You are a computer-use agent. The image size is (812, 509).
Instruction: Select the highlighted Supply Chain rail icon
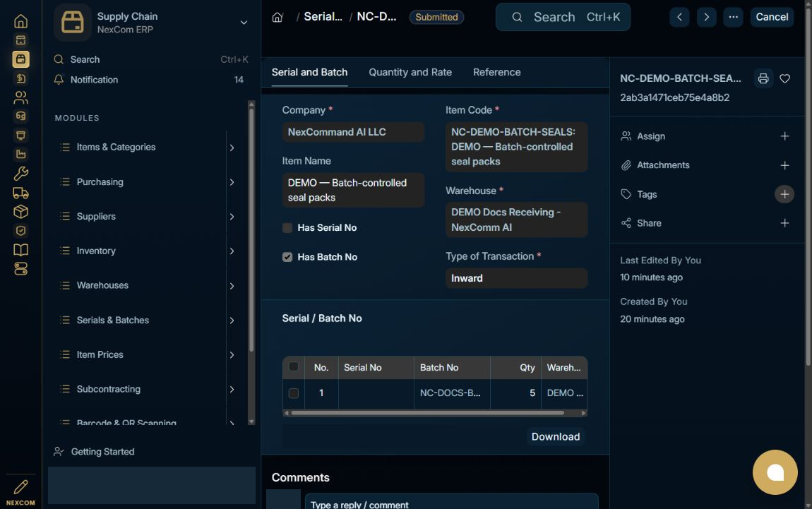click(20, 59)
